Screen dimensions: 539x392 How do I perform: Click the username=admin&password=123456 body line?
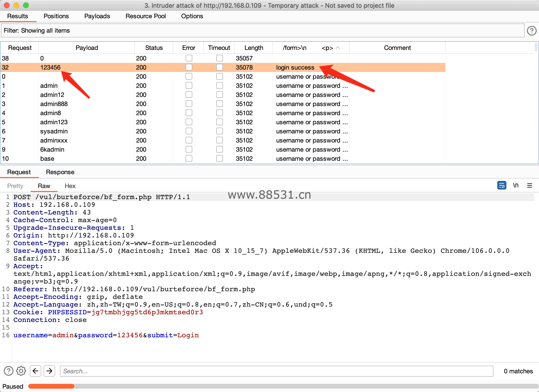click(x=106, y=335)
